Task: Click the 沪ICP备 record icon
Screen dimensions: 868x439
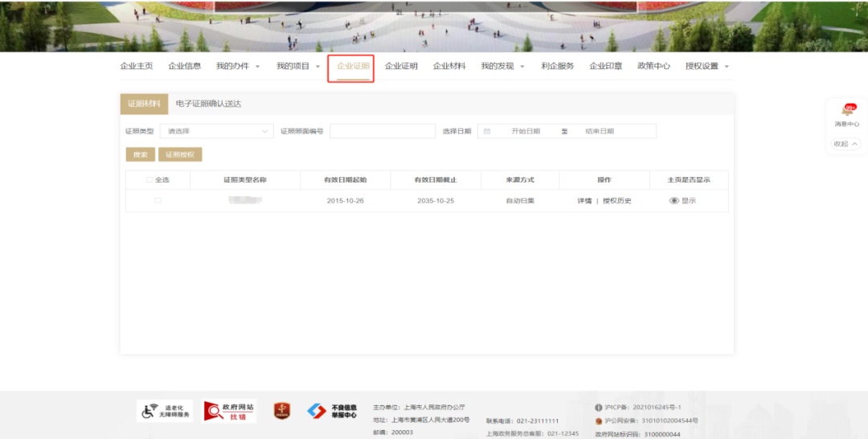Action: click(598, 408)
